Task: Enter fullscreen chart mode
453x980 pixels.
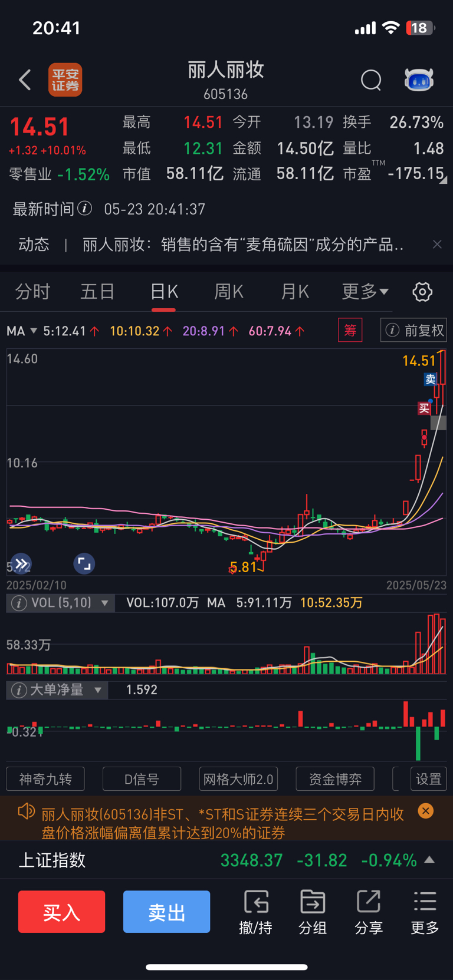Action: (84, 564)
